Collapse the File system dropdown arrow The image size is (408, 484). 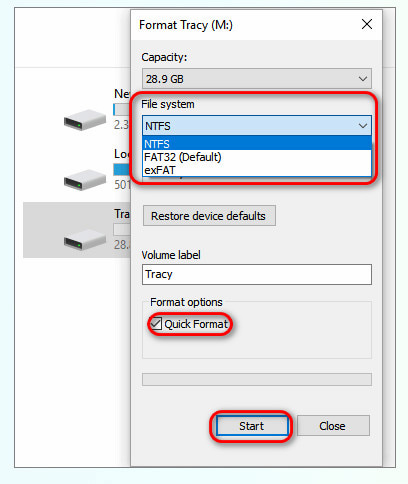363,126
